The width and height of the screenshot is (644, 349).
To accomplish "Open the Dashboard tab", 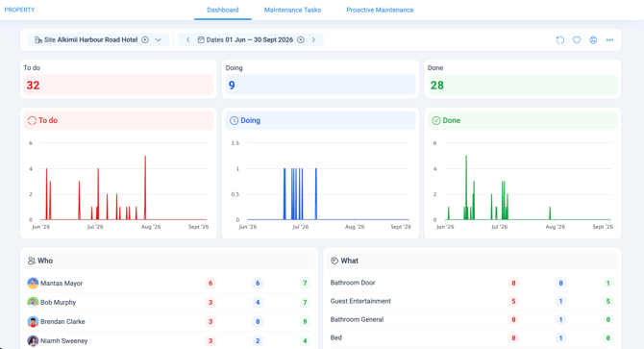I will pyautogui.click(x=223, y=10).
